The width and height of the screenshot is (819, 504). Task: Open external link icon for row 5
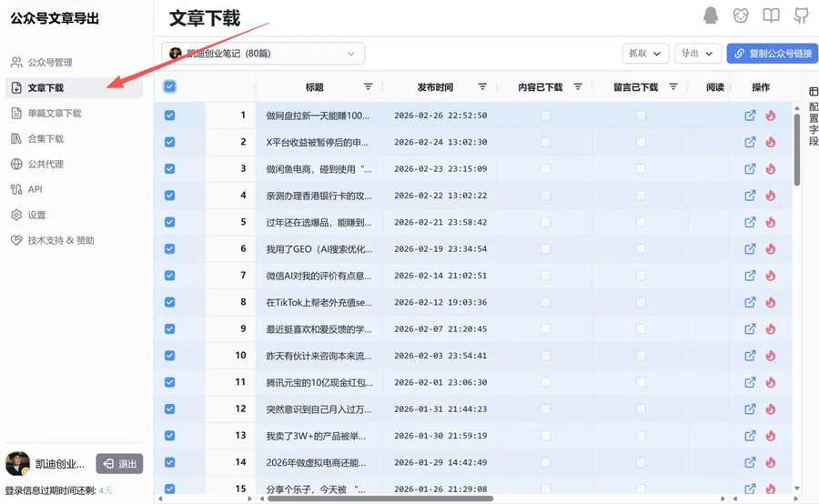click(750, 222)
